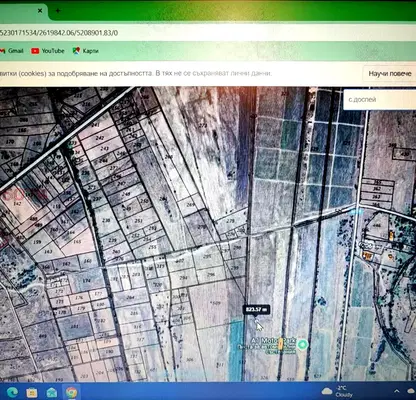This screenshot has height=400, width=416.
Task: Click parcel 296 on the map
Action: (211, 275)
